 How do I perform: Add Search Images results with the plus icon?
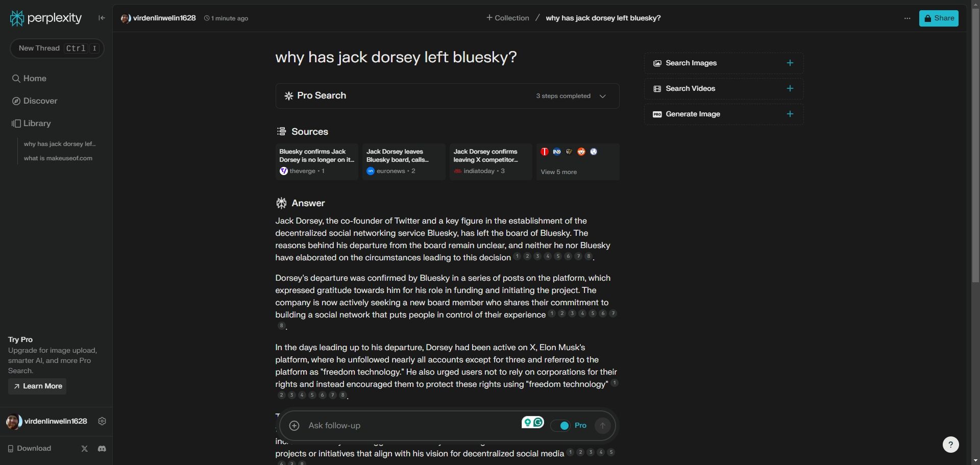(790, 63)
